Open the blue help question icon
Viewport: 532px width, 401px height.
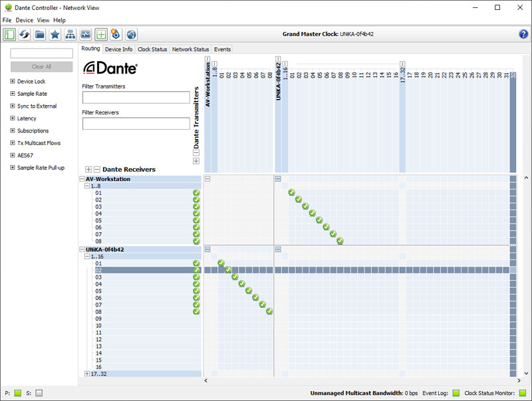523,34
